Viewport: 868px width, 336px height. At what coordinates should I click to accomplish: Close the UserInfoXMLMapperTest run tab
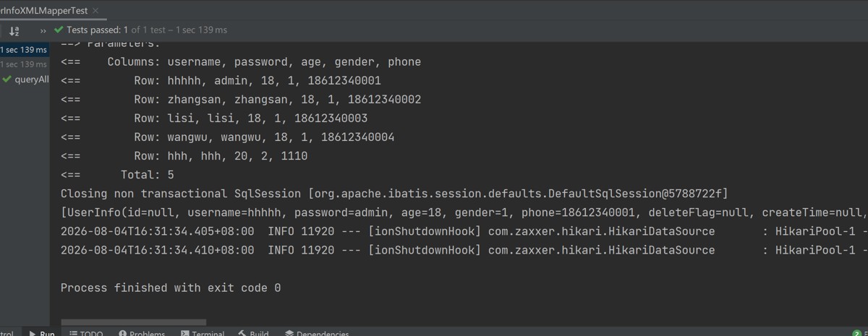(x=95, y=11)
